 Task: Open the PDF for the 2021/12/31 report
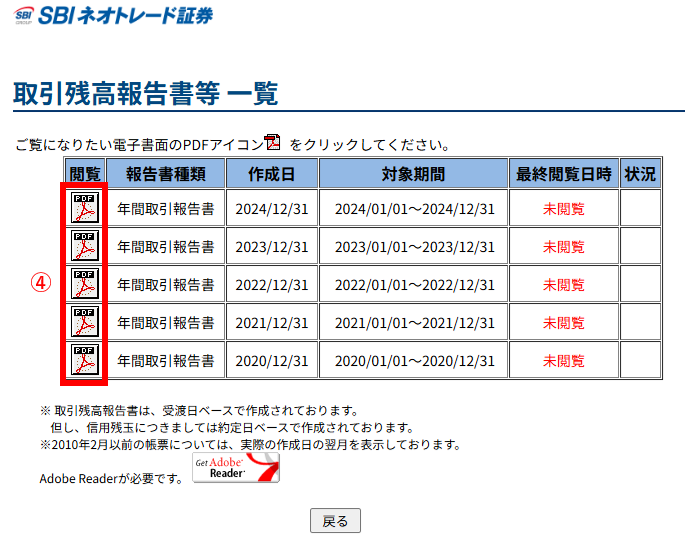click(x=85, y=322)
